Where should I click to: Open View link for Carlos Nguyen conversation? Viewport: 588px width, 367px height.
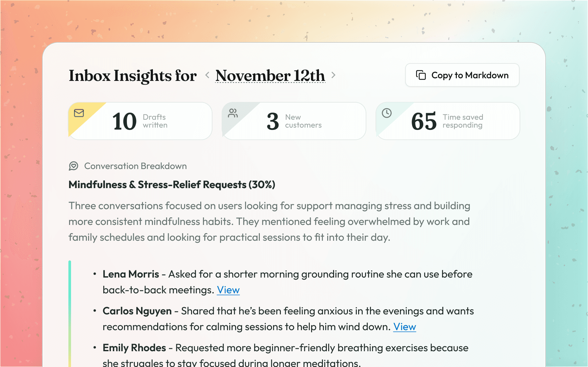(404, 327)
